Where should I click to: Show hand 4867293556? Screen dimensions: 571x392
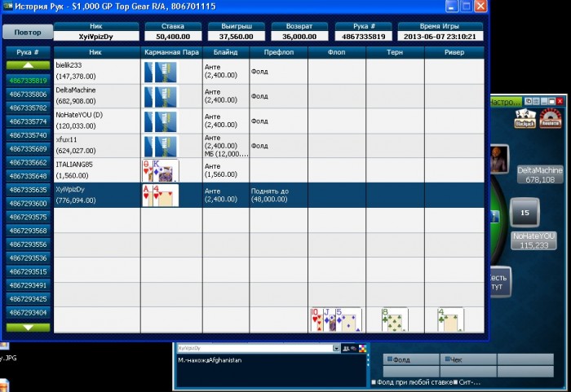coord(28,244)
